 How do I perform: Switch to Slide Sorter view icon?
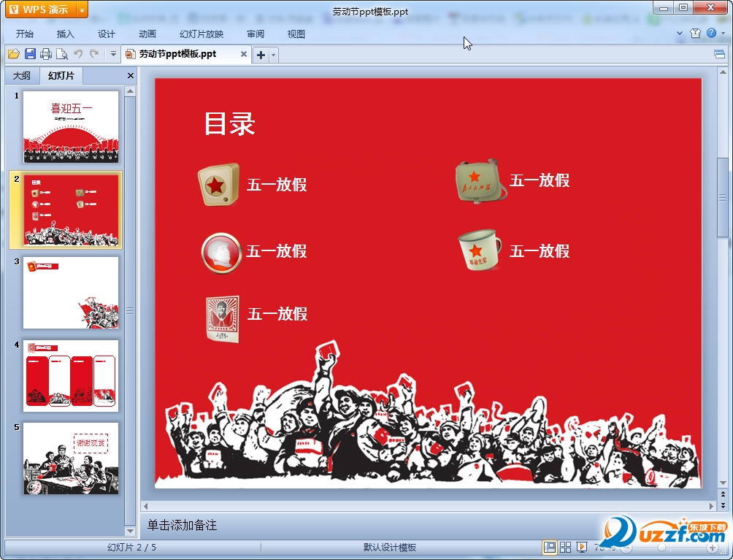coord(565,547)
